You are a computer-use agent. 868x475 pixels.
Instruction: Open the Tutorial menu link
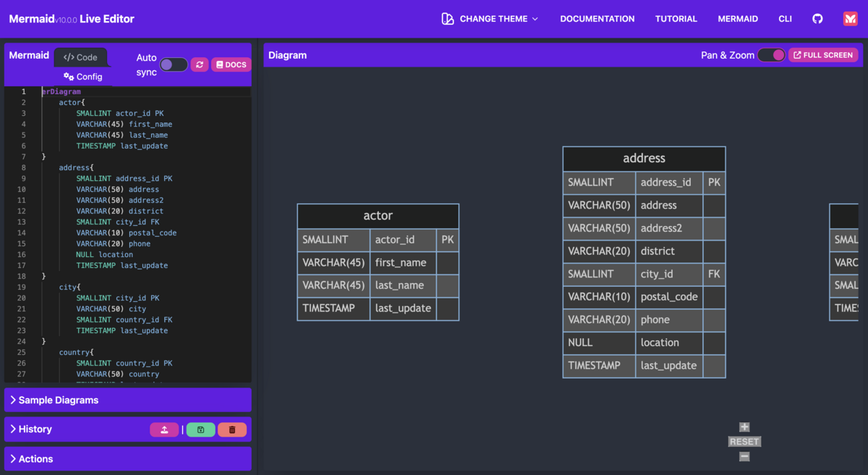676,19
